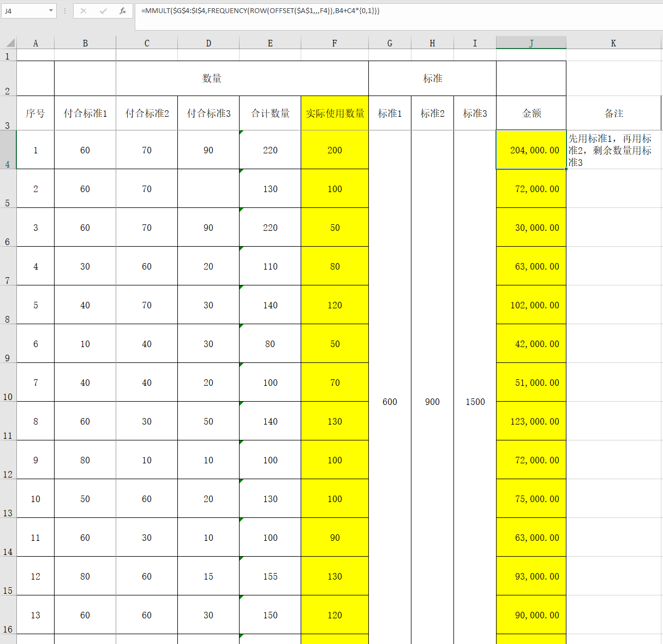Click amount cell 123,000.00
663x644 pixels.
531,421
